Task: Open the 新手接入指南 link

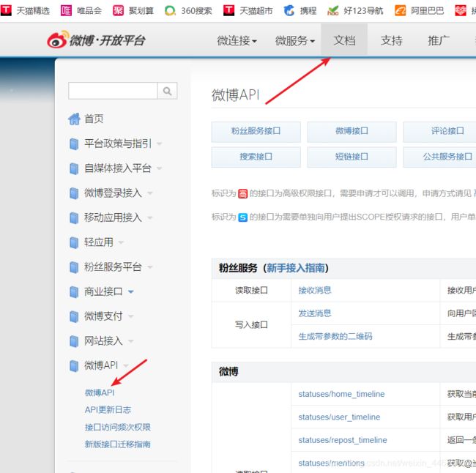Action: pos(295,268)
